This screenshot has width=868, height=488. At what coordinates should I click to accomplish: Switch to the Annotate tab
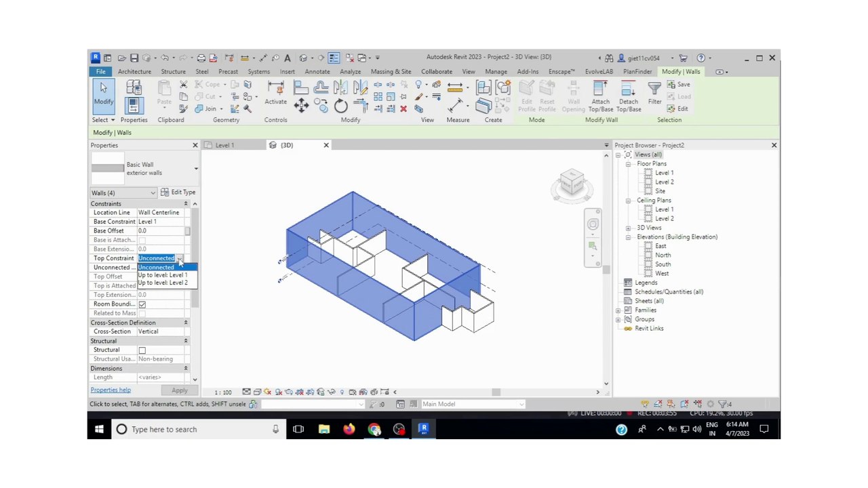tap(317, 72)
